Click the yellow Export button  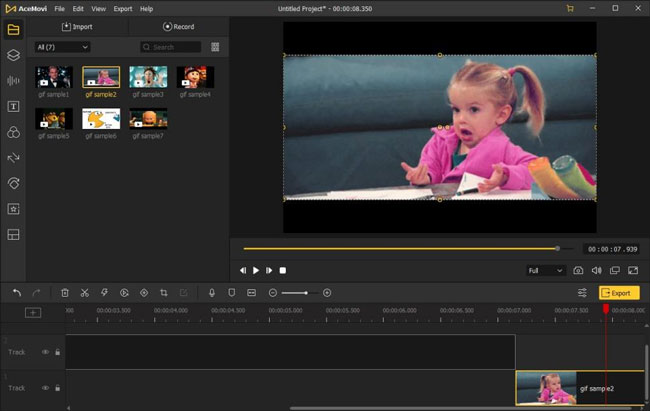[x=619, y=293]
